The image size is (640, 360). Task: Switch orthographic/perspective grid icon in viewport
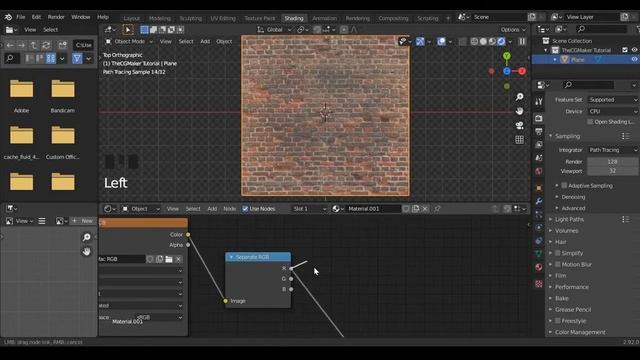[519, 140]
